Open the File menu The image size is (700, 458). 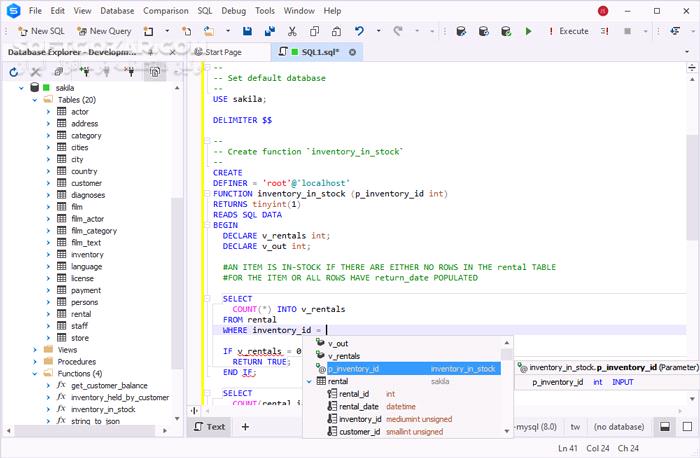click(35, 11)
